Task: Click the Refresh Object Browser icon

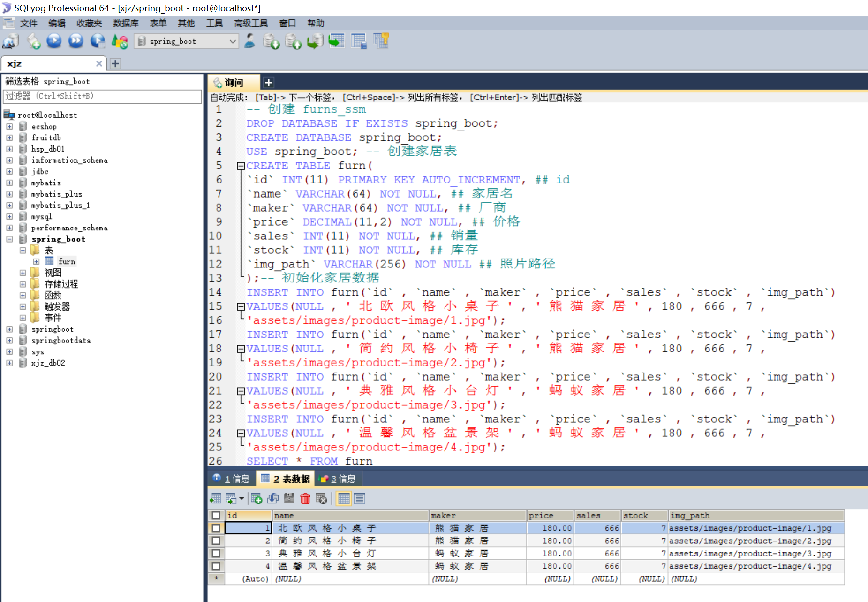Action: (120, 41)
